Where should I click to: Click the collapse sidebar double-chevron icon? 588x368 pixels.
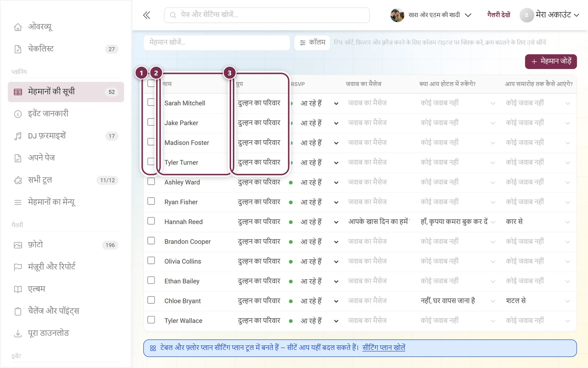[x=147, y=16]
